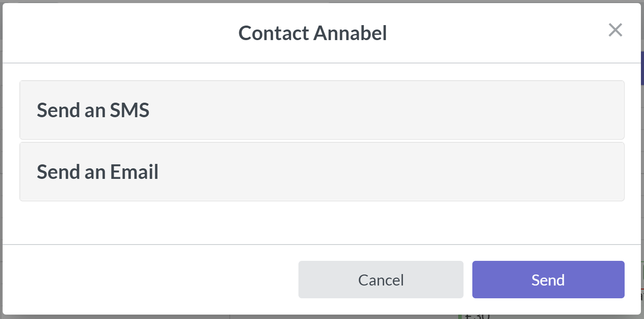Click the dialog footer left of Cancel
The image size is (644, 319).
pyautogui.click(x=150, y=280)
